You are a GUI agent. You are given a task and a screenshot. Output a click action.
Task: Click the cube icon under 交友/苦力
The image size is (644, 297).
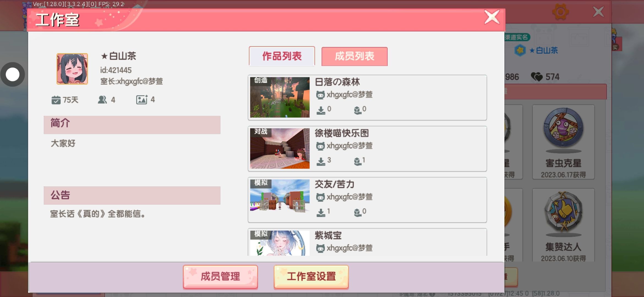(358, 212)
